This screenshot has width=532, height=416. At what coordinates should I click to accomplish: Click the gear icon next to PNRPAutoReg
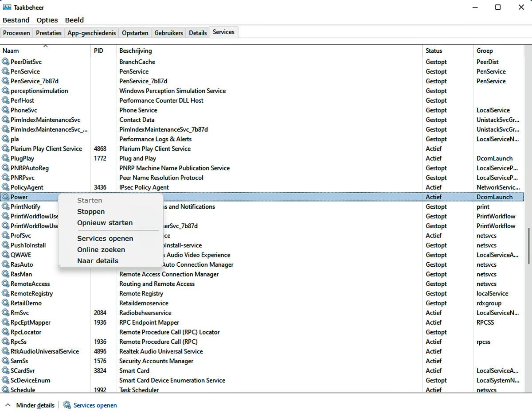click(x=5, y=168)
